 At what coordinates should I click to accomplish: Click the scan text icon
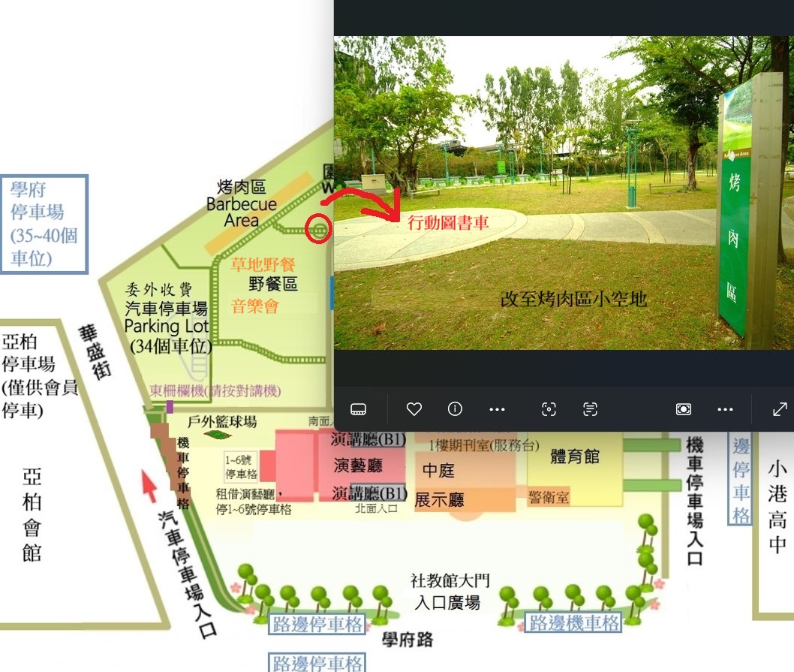point(590,409)
